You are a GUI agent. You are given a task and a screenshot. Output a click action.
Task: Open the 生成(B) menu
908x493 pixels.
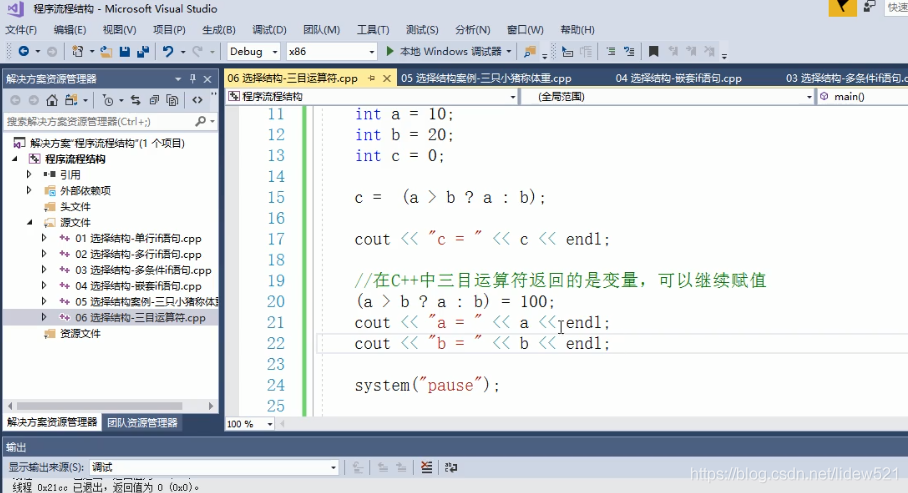coord(219,30)
